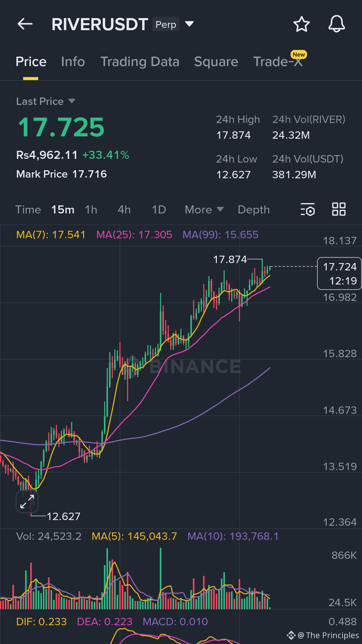
Task: Tap the 12.627 low marker on chart
Action: pyautogui.click(x=63, y=516)
